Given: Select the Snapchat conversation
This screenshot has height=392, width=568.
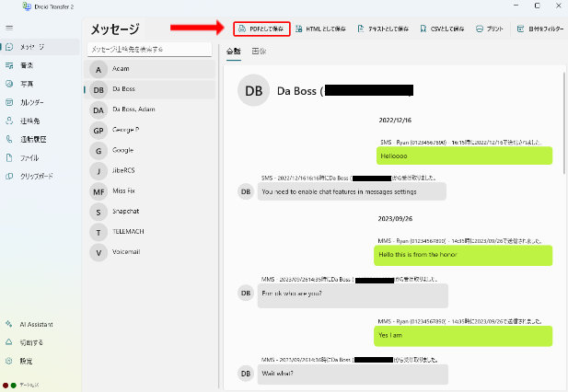Looking at the screenshot, I should coord(149,212).
